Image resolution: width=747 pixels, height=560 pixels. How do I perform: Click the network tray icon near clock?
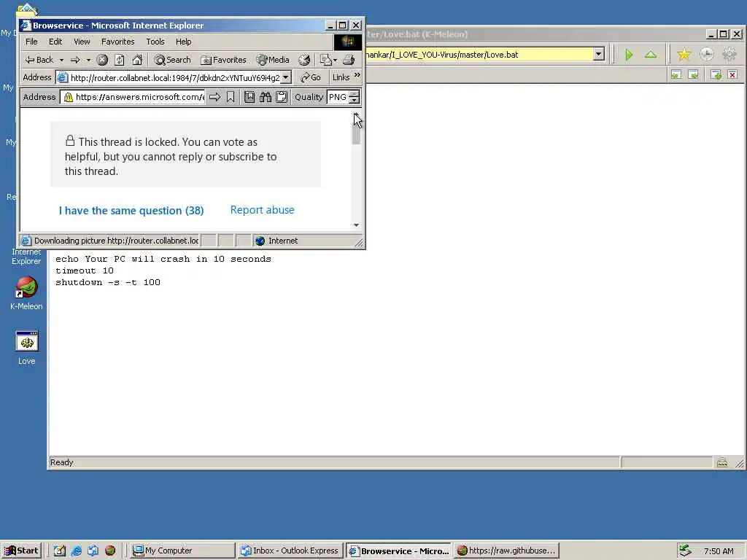[684, 551]
